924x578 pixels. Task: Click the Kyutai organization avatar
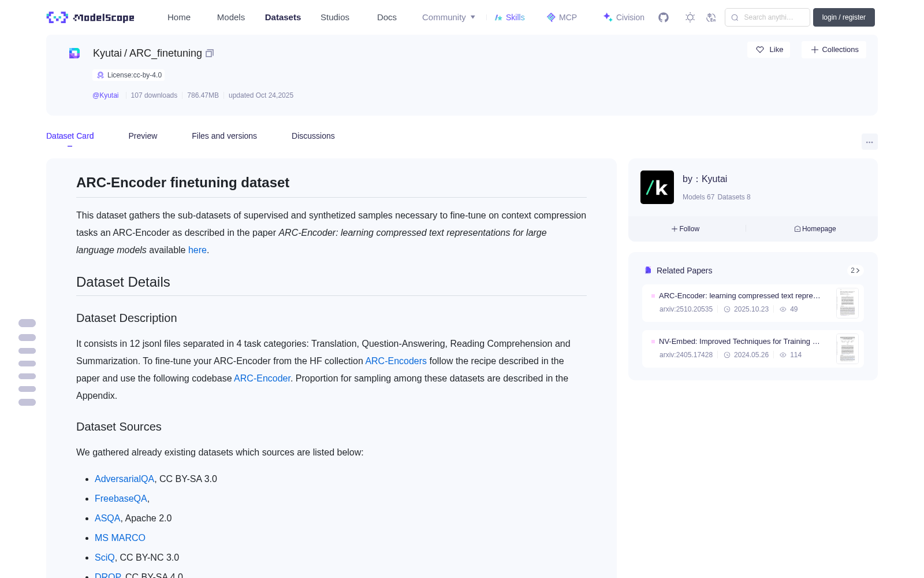657,187
